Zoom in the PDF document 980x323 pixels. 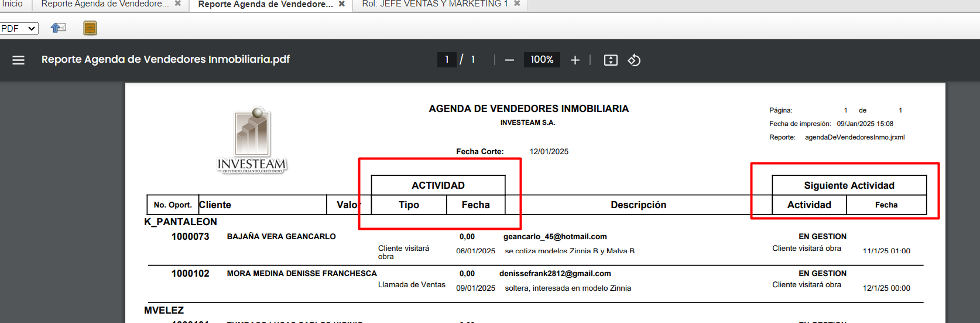tap(575, 60)
